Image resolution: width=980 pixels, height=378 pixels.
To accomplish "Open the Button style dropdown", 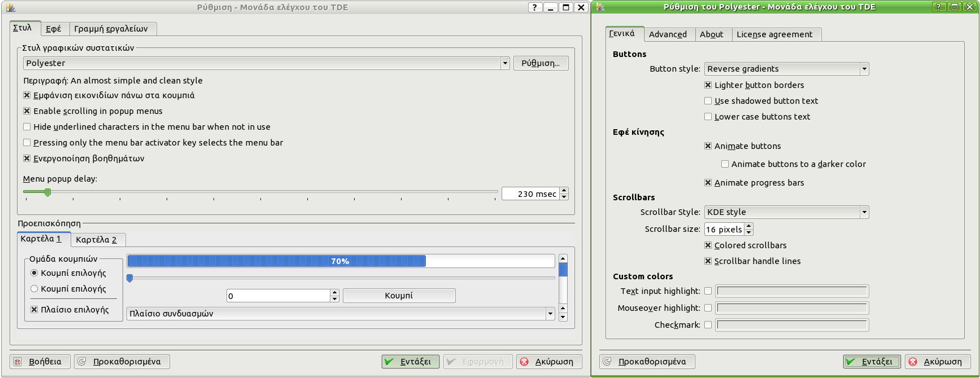I will [787, 69].
